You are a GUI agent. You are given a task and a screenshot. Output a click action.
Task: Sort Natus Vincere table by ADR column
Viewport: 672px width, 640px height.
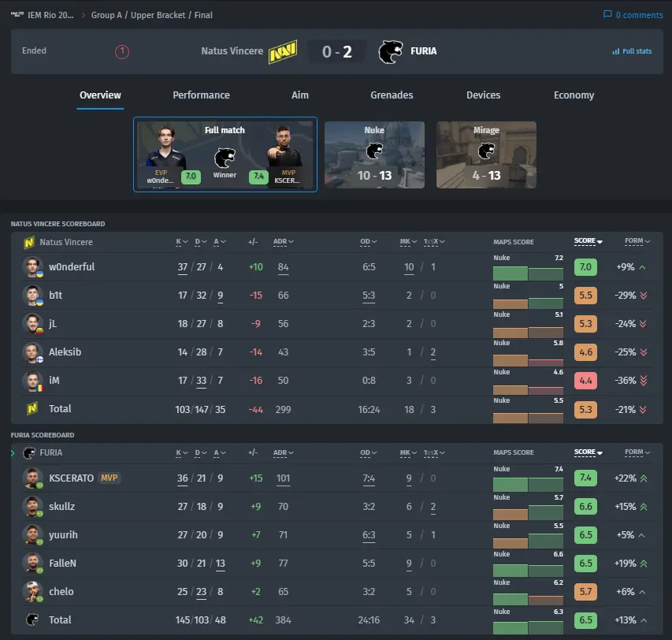tap(284, 242)
